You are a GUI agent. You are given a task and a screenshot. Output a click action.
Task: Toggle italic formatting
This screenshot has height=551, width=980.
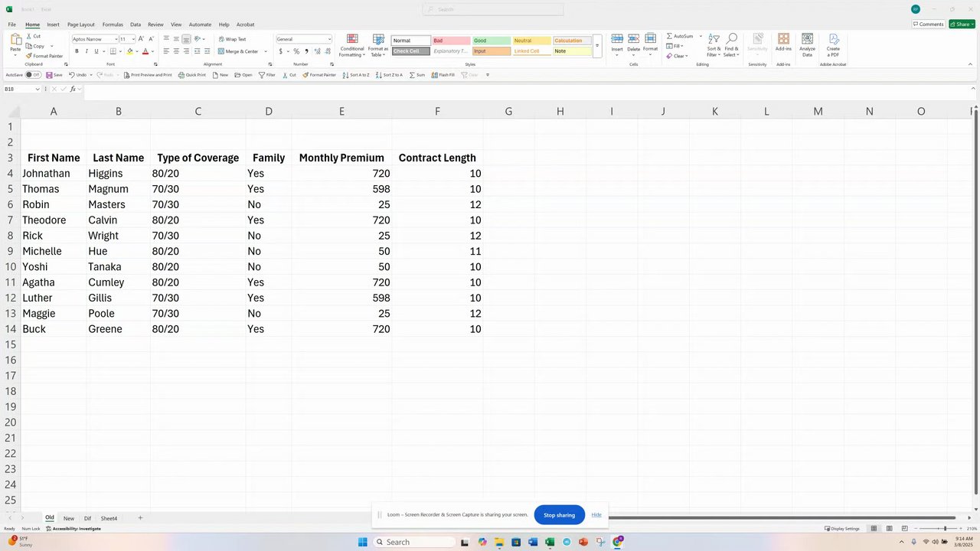(x=87, y=51)
